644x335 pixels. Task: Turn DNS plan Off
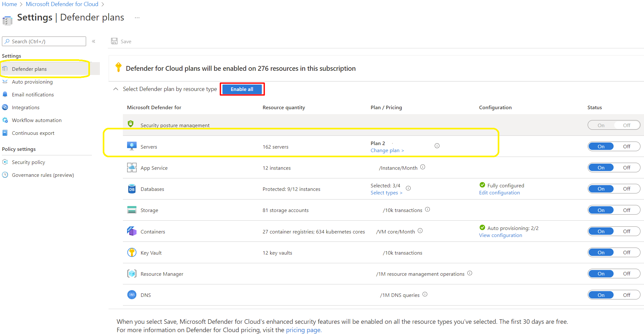coord(627,295)
